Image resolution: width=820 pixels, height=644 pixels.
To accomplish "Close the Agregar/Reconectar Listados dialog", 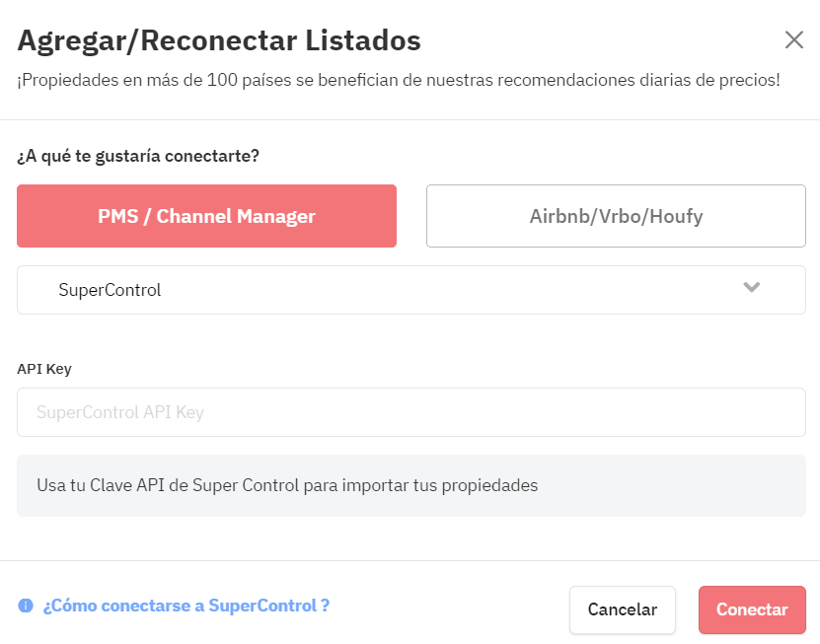I will click(x=794, y=39).
